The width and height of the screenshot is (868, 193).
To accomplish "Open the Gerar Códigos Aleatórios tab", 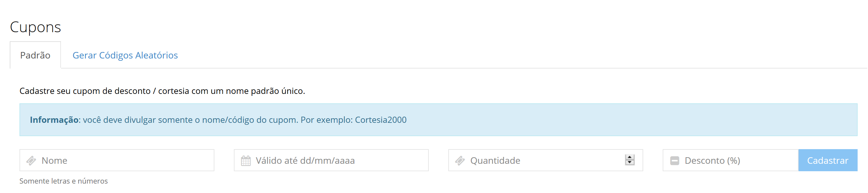I will coord(125,55).
